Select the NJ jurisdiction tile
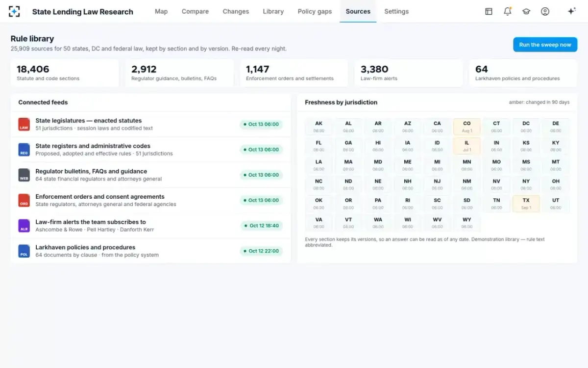 tap(437, 184)
